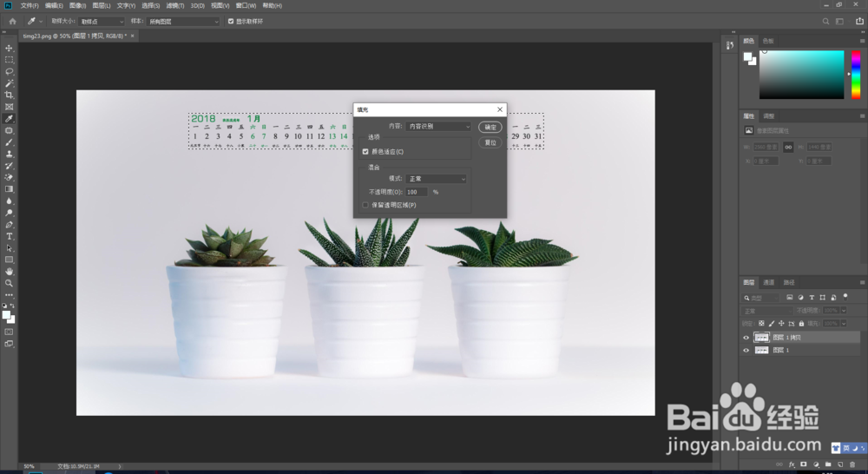The height and width of the screenshot is (474, 868).
Task: Select the Zoom tool
Action: [x=9, y=283]
